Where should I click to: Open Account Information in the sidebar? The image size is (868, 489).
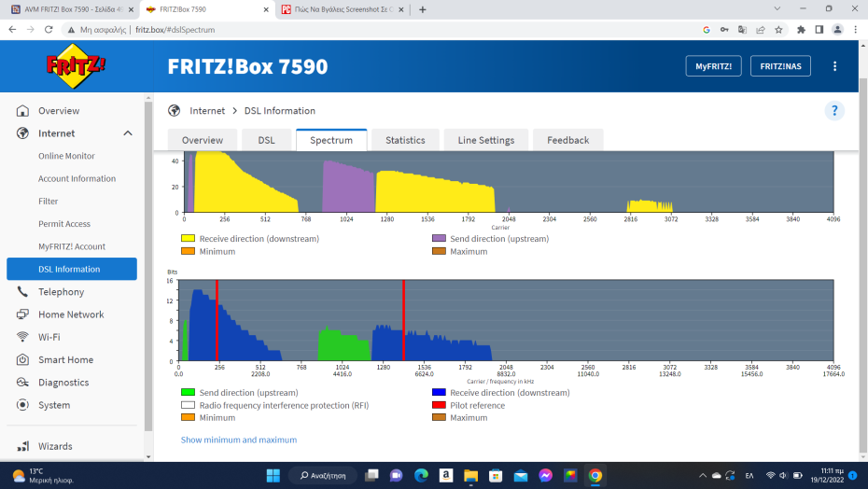(77, 179)
